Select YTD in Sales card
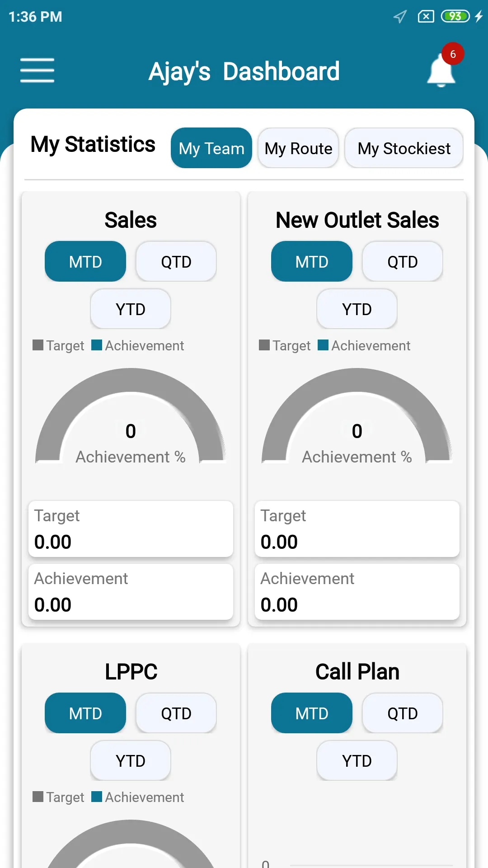488x868 pixels. click(x=131, y=309)
